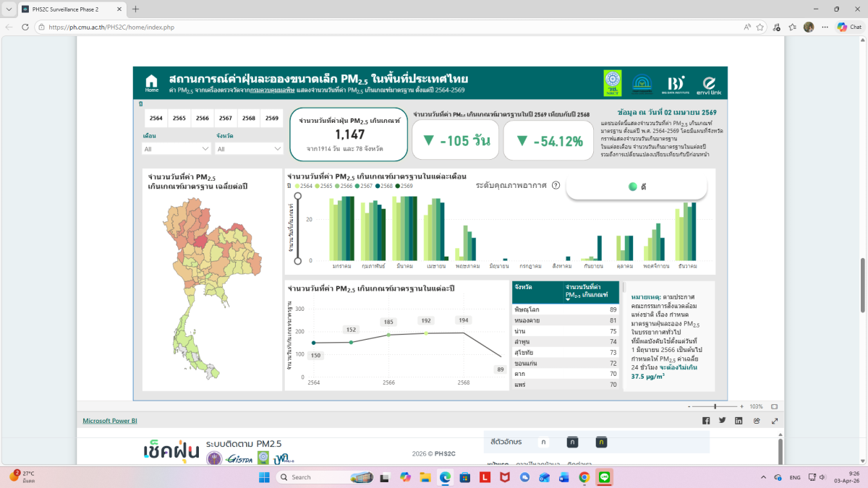
Task: Select year 2564 in the year slicer
Action: coord(156,119)
